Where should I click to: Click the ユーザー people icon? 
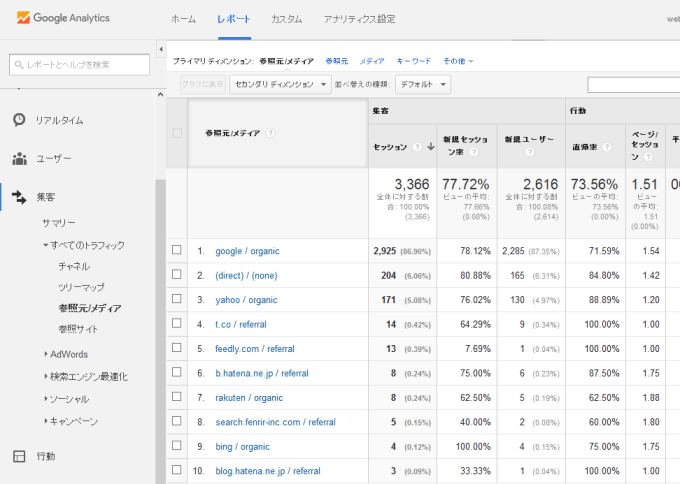[x=19, y=158]
